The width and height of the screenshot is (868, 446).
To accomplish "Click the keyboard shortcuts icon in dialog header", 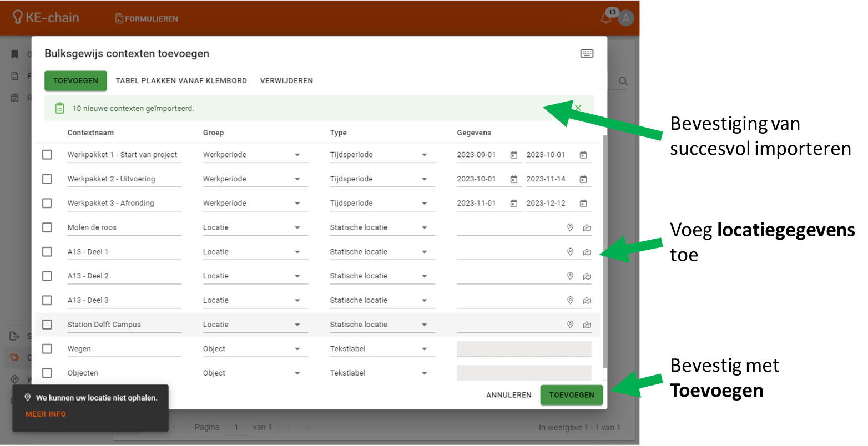I will click(x=587, y=54).
